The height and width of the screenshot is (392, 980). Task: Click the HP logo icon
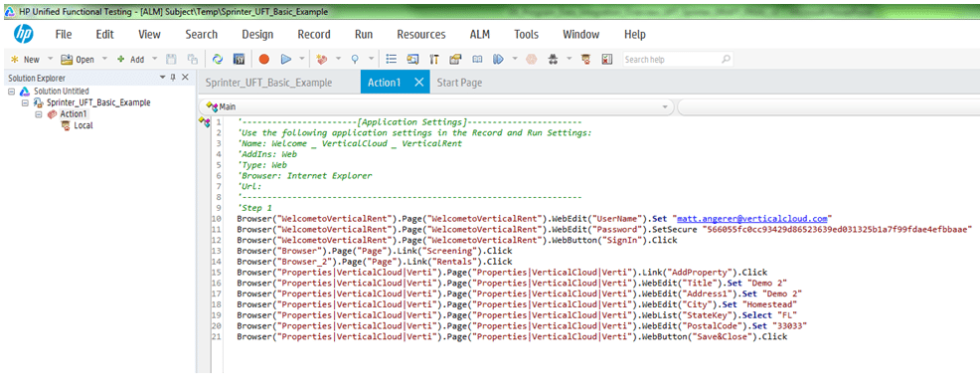[x=24, y=34]
